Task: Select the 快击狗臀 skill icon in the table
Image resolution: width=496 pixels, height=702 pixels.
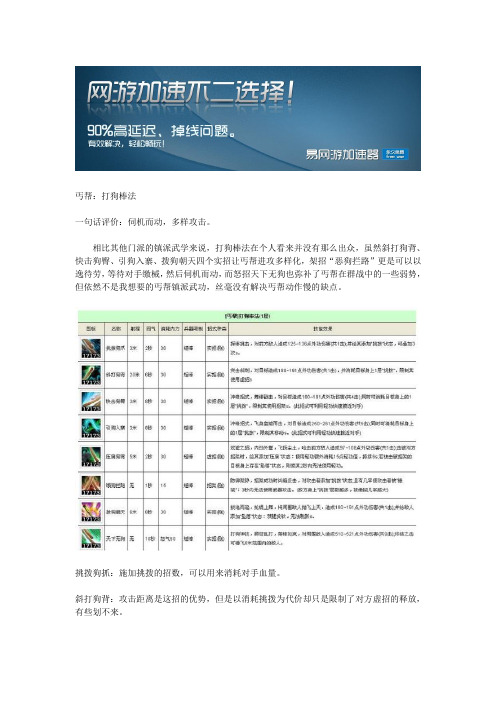Action: [91, 402]
